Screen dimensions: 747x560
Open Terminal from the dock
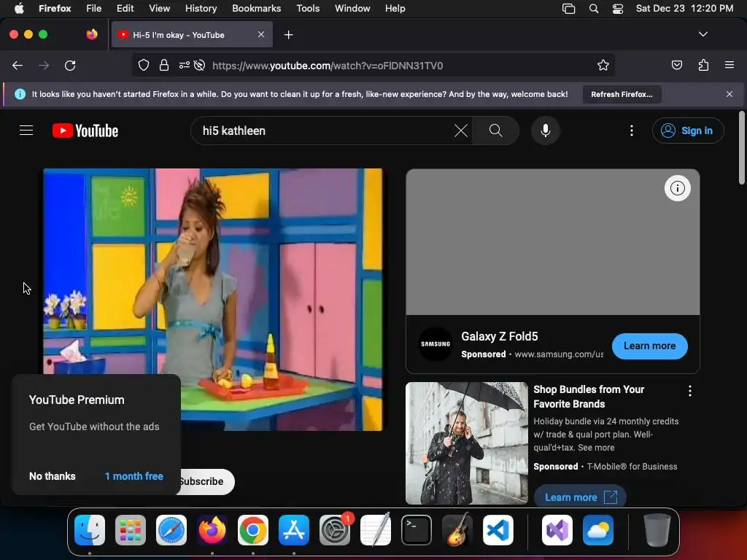(x=417, y=530)
